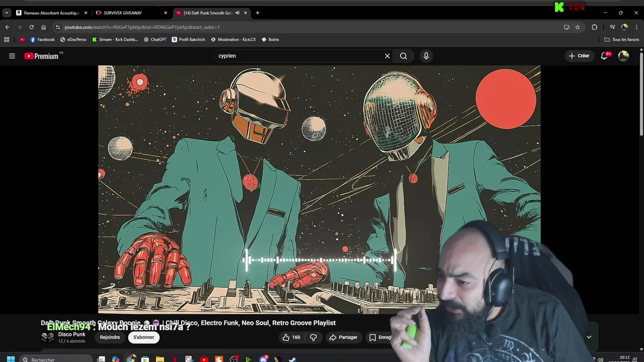Select the Daft Punk Smooth Galaxy tab
The image size is (644, 362).
pyautogui.click(x=207, y=13)
